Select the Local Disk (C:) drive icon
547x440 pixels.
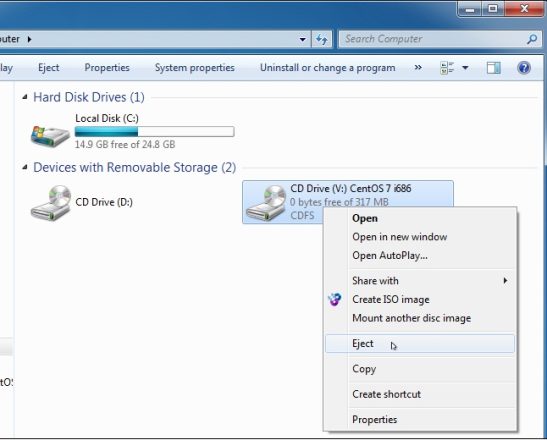[x=50, y=136]
